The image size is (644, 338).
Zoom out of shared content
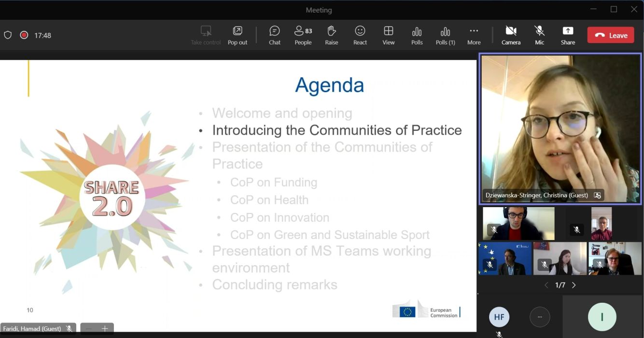point(89,329)
